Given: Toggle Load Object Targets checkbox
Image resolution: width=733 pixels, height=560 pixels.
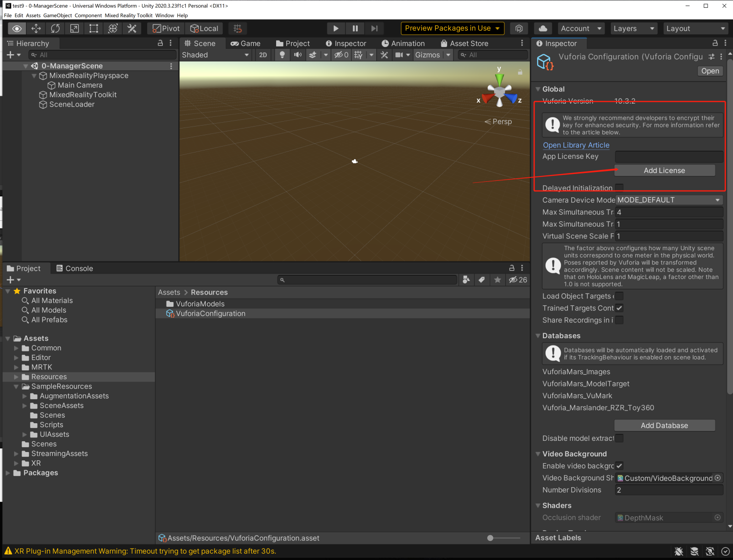Looking at the screenshot, I should coord(619,296).
